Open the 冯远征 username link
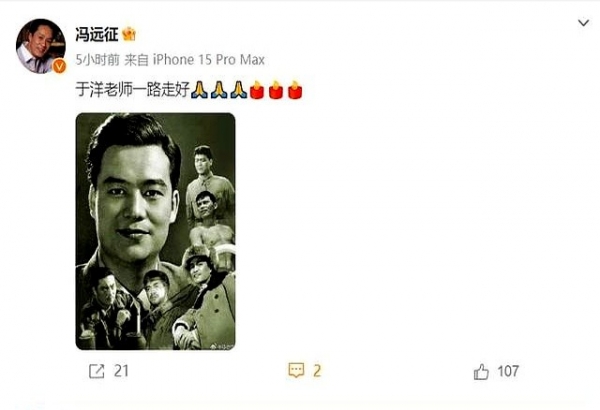Screen dimensions: 600x410 tap(96, 34)
